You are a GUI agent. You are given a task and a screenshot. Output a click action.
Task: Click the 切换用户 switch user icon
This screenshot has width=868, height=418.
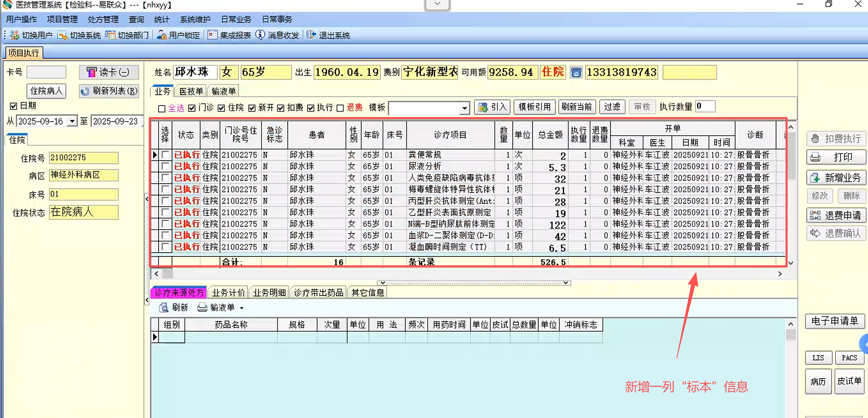(14, 35)
